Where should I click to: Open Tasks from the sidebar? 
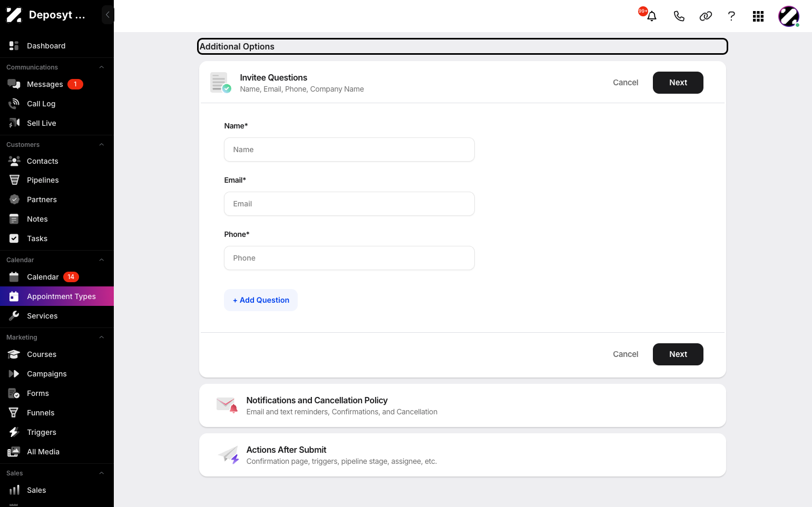tap(57, 238)
